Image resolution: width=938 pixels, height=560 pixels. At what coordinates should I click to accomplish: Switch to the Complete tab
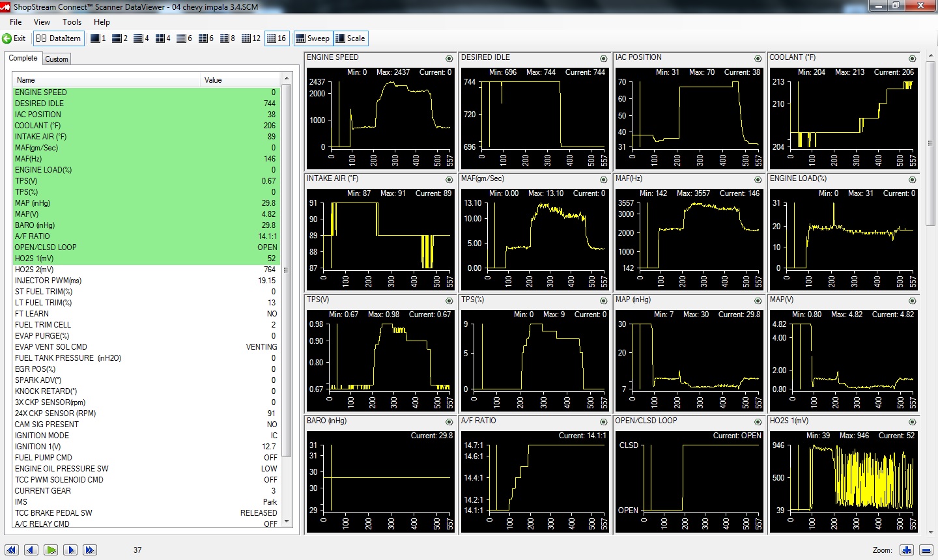pyautogui.click(x=23, y=58)
